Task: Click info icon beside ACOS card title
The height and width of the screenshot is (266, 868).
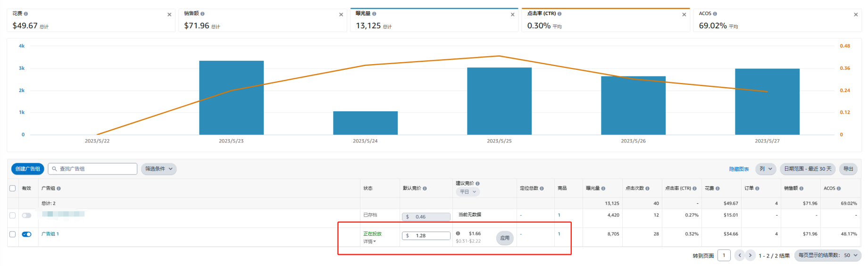Action: tap(715, 14)
